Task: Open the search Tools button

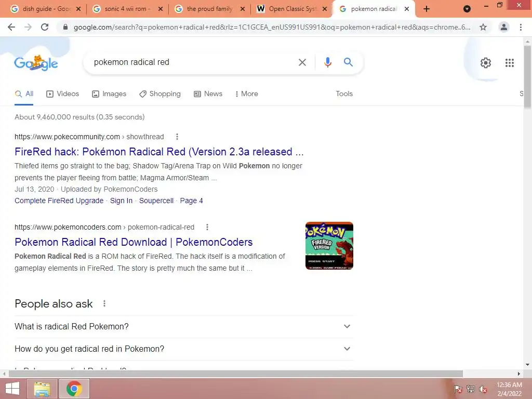Action: click(344, 94)
